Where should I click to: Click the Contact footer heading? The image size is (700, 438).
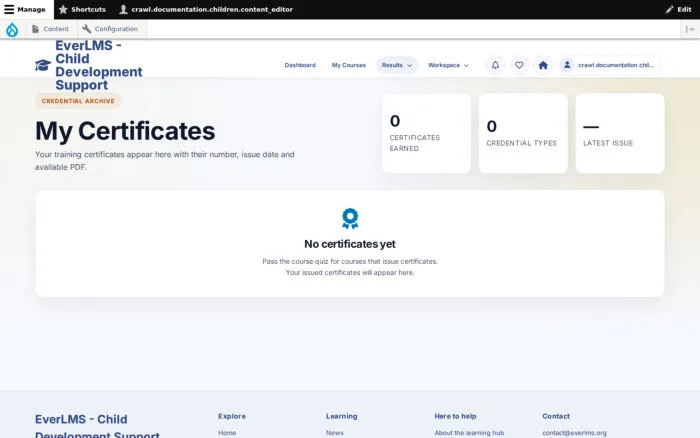556,416
